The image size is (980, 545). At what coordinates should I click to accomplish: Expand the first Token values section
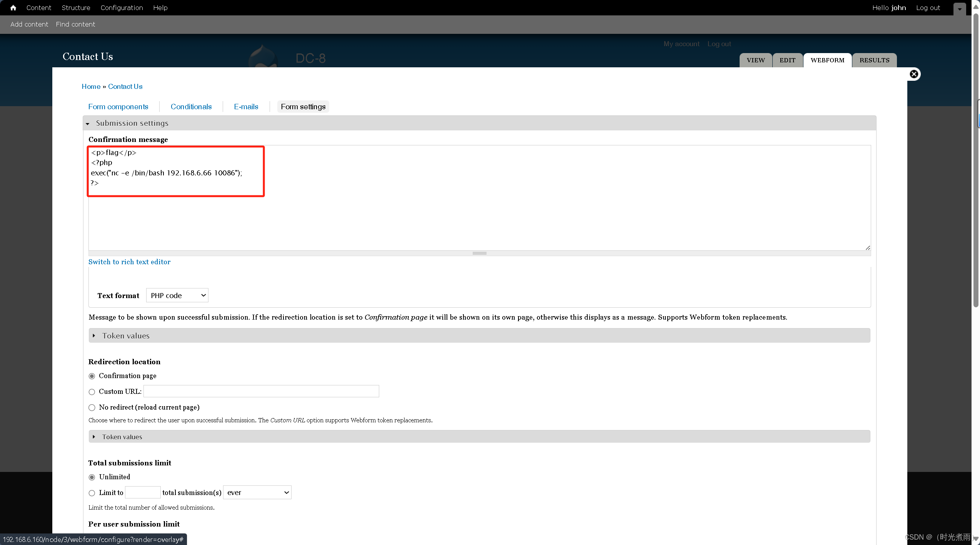tap(125, 336)
